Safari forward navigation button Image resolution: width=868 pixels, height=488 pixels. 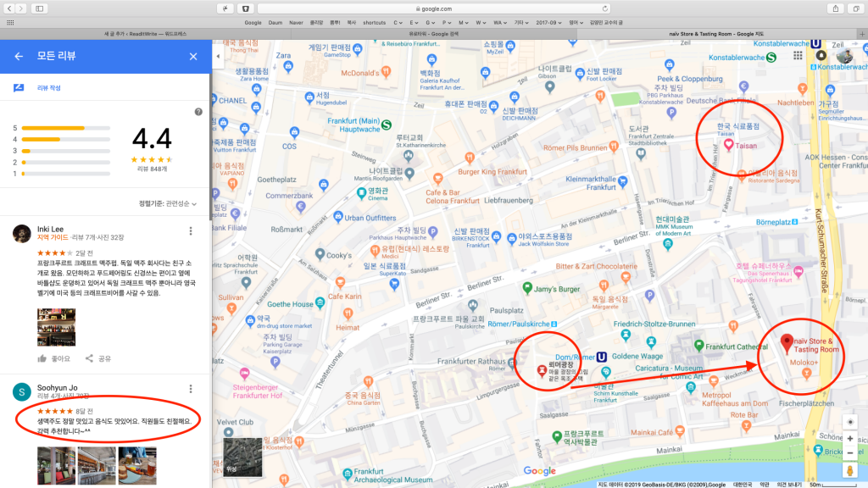click(x=21, y=8)
